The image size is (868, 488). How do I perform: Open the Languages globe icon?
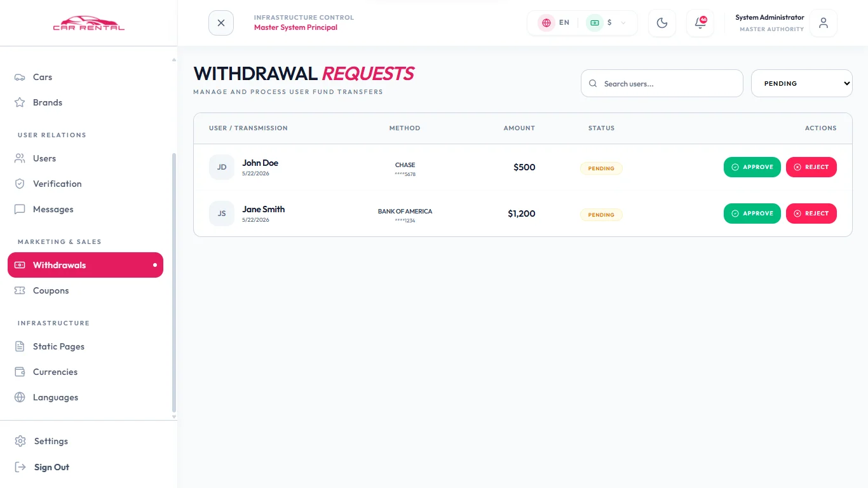[x=20, y=397]
